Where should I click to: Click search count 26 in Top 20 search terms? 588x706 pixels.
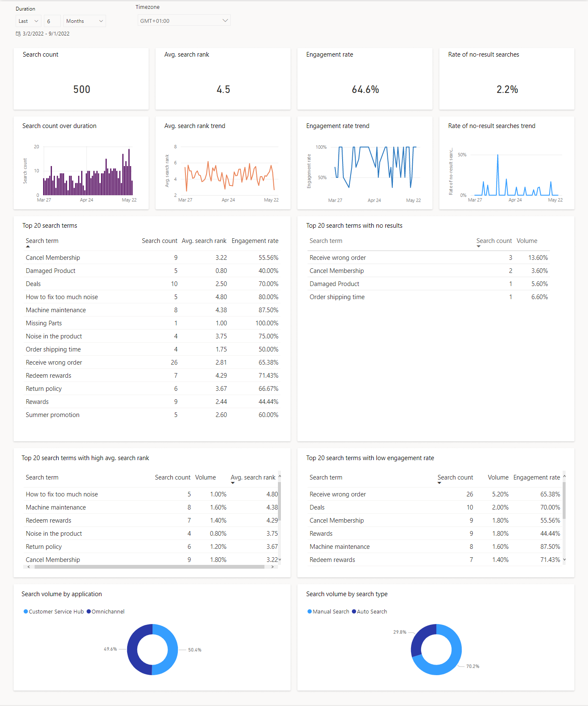pyautogui.click(x=174, y=363)
